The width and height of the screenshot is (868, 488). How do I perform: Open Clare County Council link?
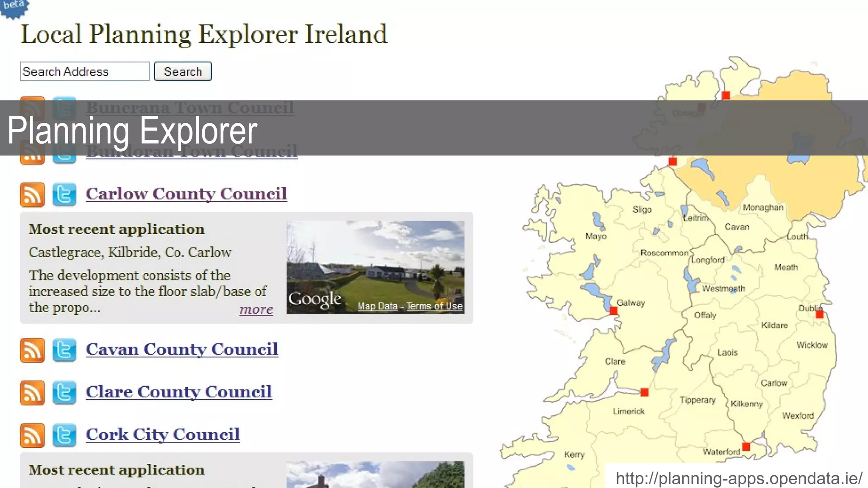coord(178,392)
